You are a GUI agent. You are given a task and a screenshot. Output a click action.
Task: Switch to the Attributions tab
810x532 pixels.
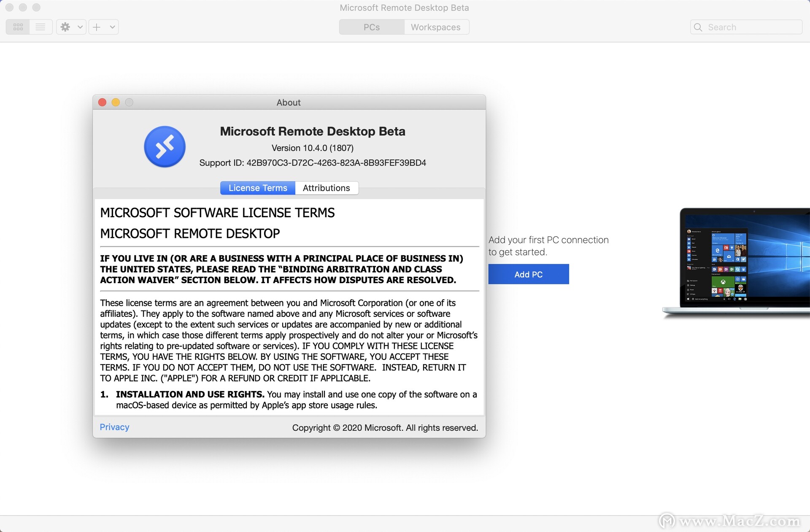pyautogui.click(x=327, y=188)
